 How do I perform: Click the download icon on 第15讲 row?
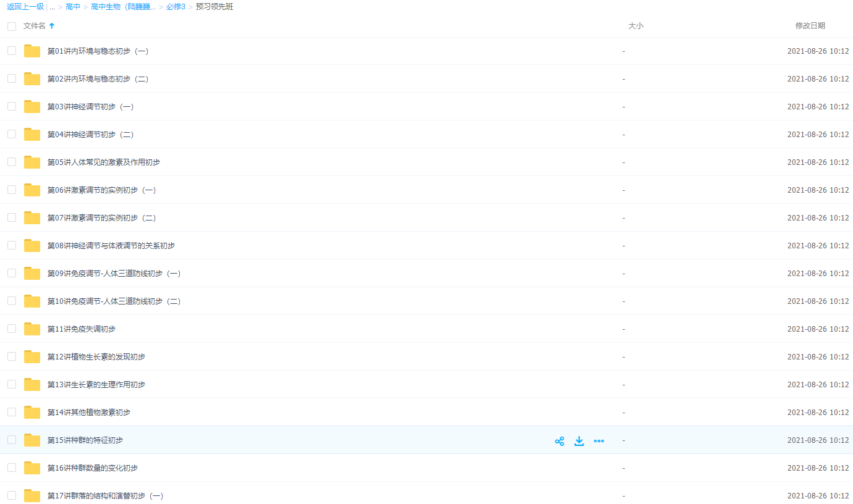(x=579, y=441)
